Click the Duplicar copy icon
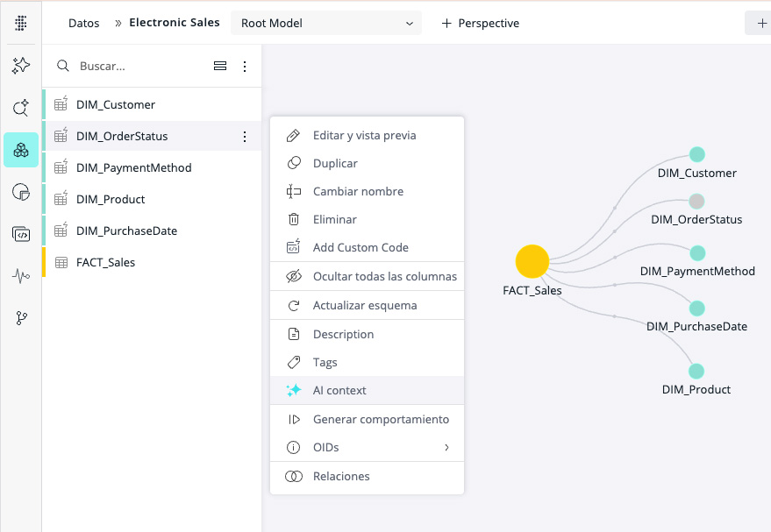 click(294, 163)
